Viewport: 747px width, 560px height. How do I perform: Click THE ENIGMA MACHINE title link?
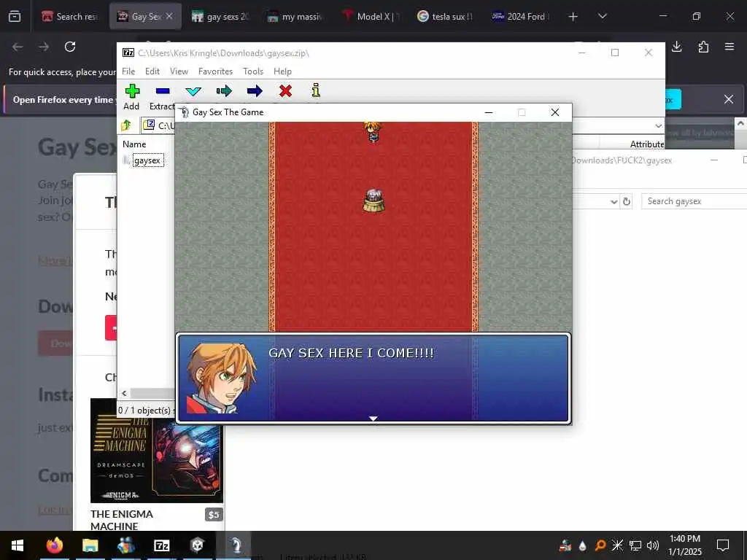coord(122,520)
